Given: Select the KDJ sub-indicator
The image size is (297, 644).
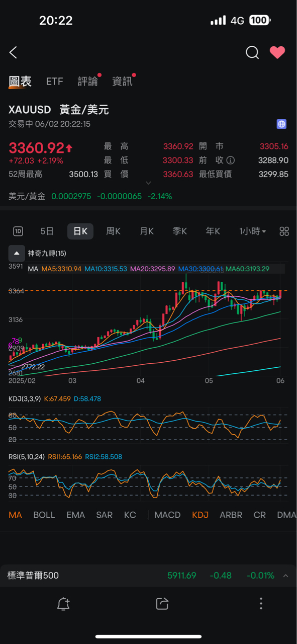Looking at the screenshot, I should (x=200, y=515).
